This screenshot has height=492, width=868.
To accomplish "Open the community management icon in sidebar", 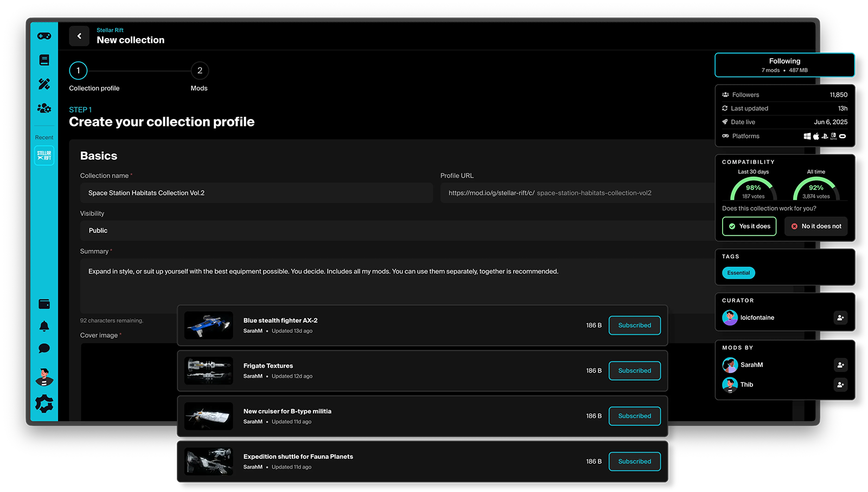I will [x=44, y=108].
